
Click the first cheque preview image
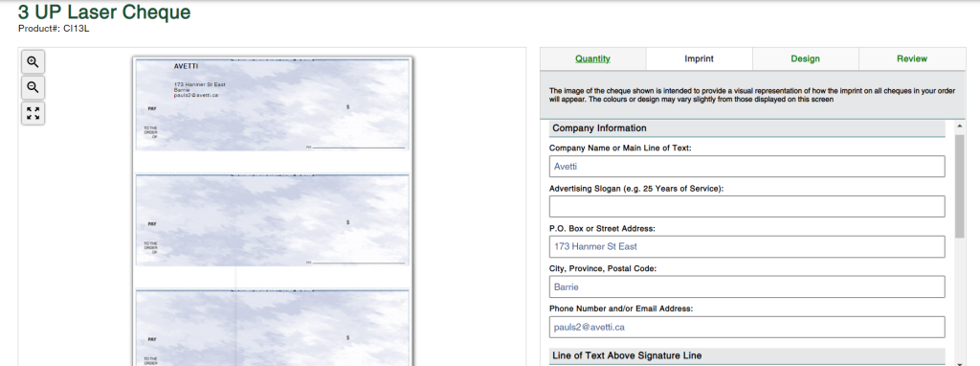coord(273,104)
